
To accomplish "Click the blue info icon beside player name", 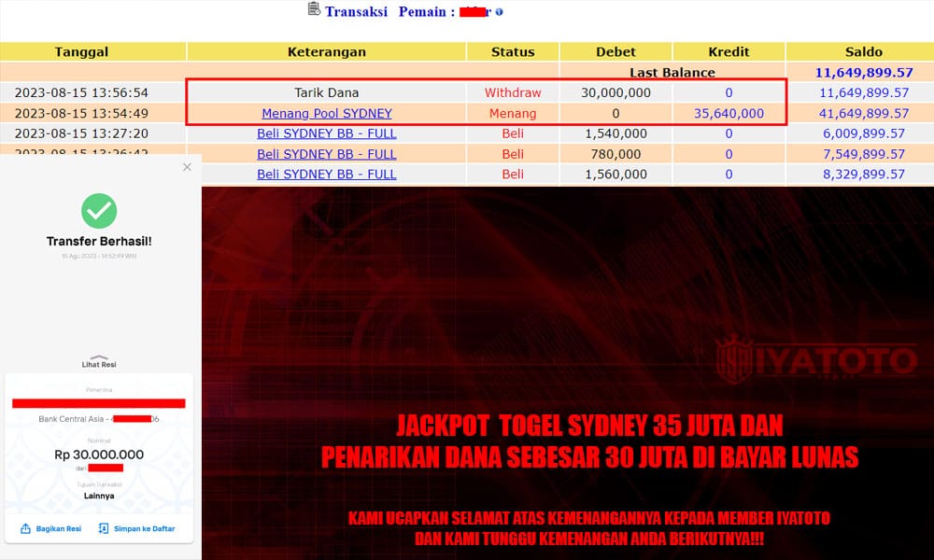I will 499,12.
